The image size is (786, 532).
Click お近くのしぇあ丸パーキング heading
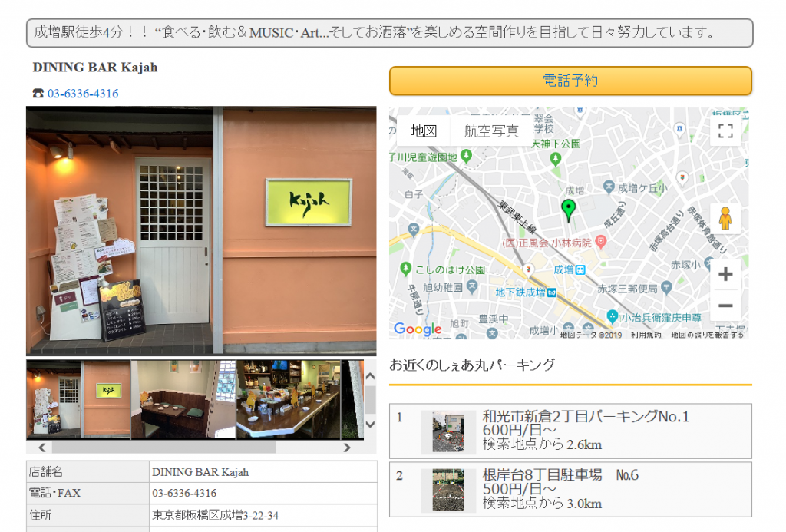point(472,365)
